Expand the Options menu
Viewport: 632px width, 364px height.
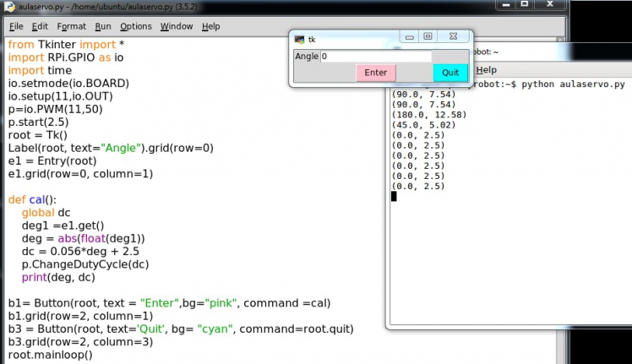pyautogui.click(x=135, y=26)
